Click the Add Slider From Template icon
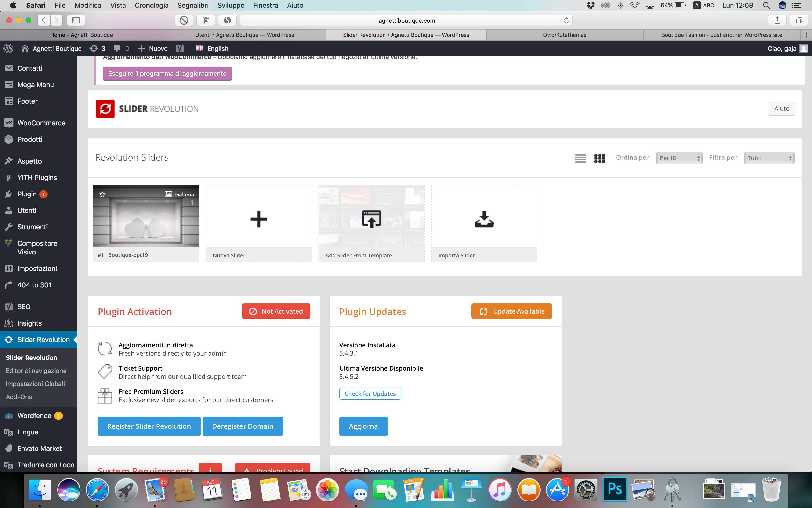 [x=371, y=219]
